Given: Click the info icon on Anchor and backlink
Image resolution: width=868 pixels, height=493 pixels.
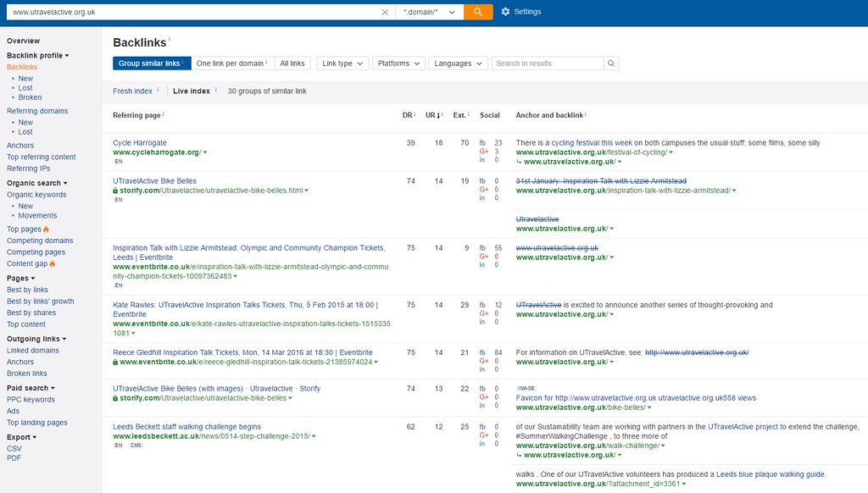Looking at the screenshot, I should (x=586, y=114).
